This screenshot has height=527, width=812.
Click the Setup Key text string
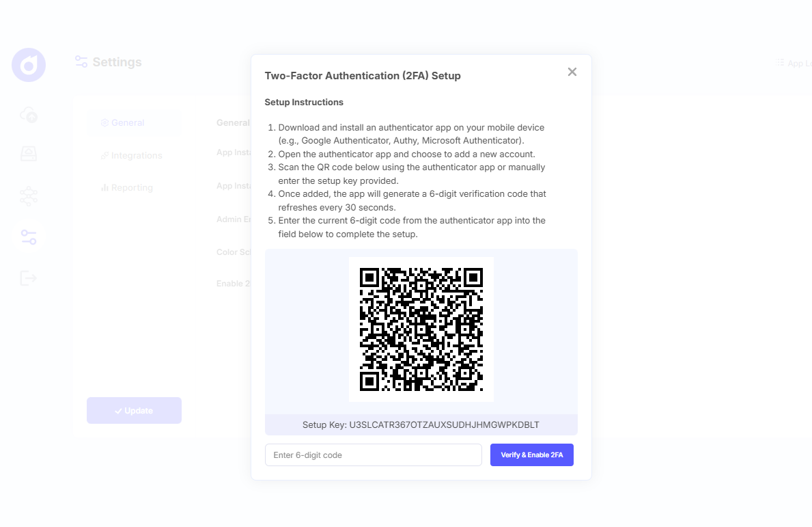(421, 424)
